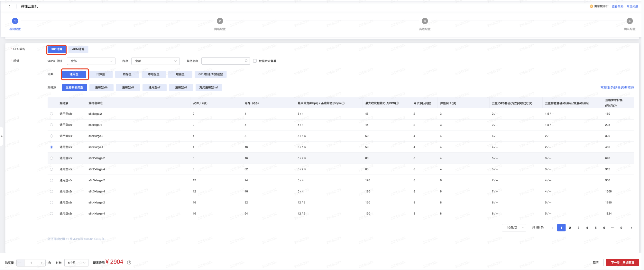The width and height of the screenshot is (644, 270).
Task: Select radio for s8r.large.4 row
Action: click(51, 125)
